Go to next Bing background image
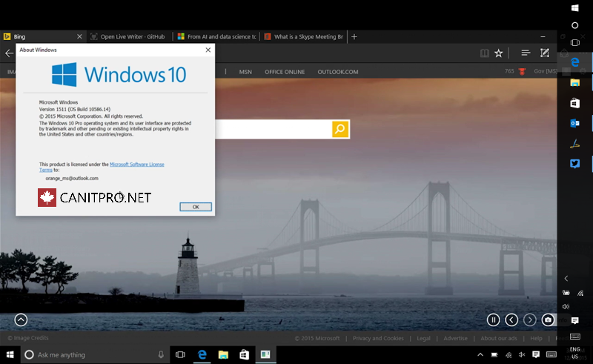 pos(529,320)
